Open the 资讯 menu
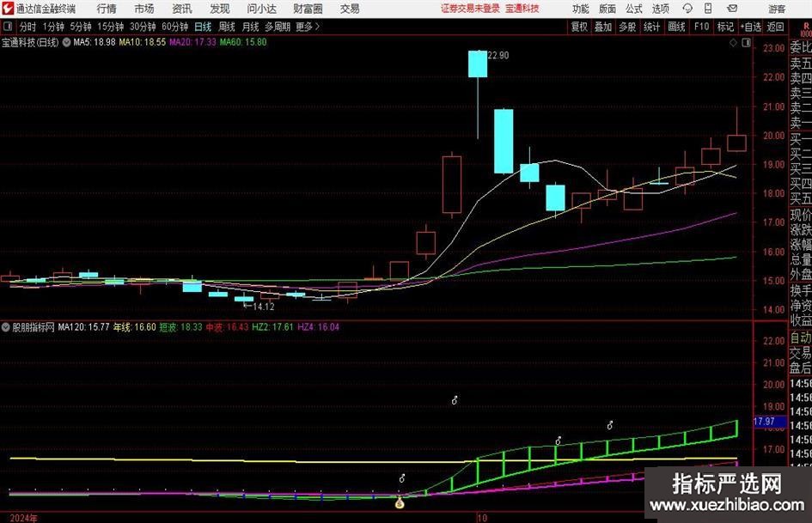This screenshot has width=812, height=523. click(x=182, y=9)
